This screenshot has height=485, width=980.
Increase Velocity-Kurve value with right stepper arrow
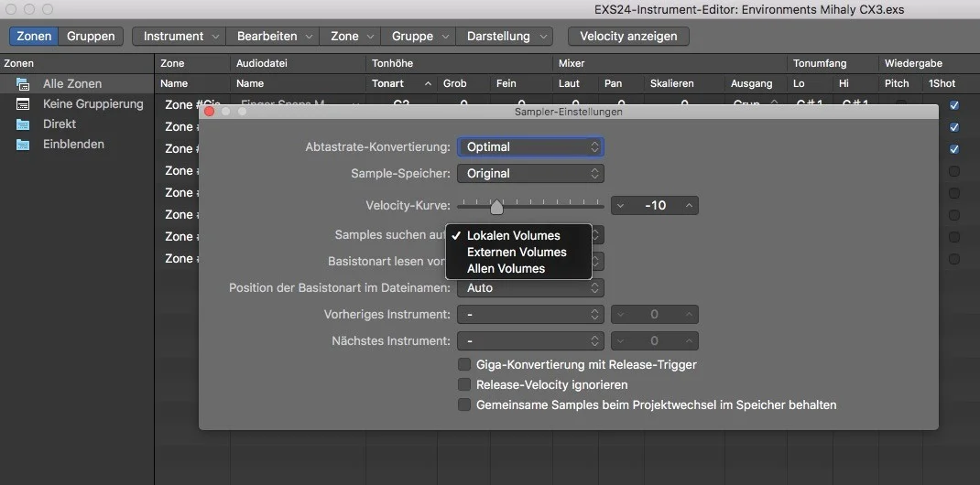tap(689, 206)
